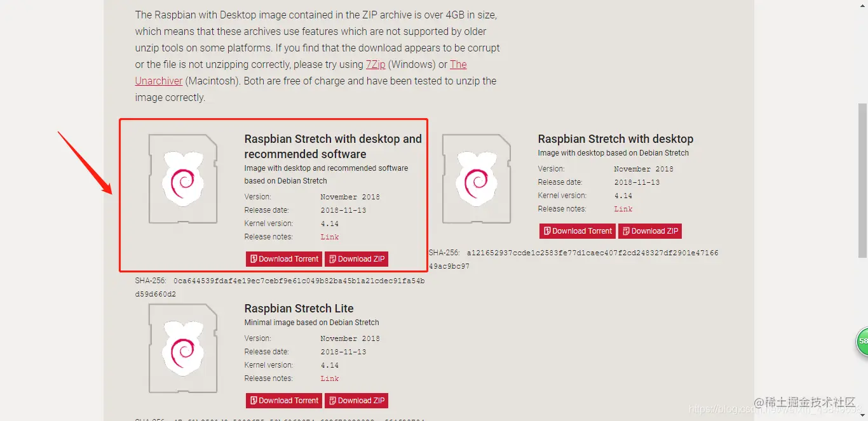The height and width of the screenshot is (421, 868).
Task: Click heading Raspbian Stretch Lite
Action: [299, 309]
